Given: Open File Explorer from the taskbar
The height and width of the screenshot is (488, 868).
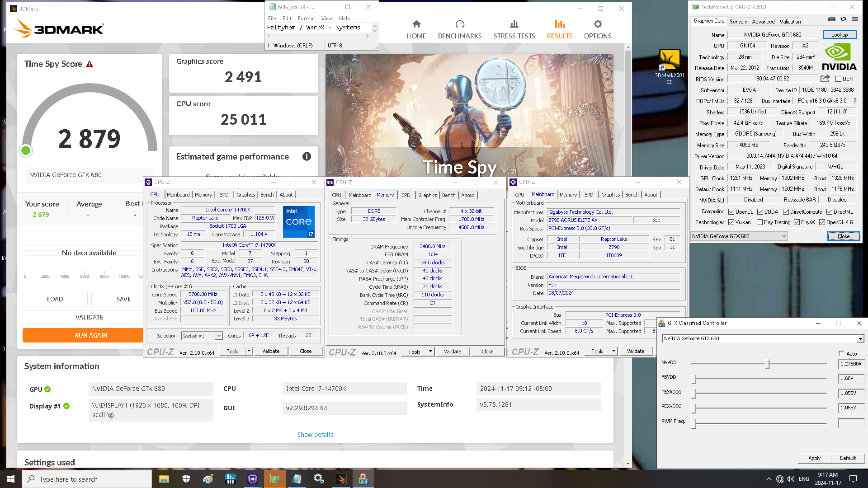Looking at the screenshot, I should click(164, 479).
